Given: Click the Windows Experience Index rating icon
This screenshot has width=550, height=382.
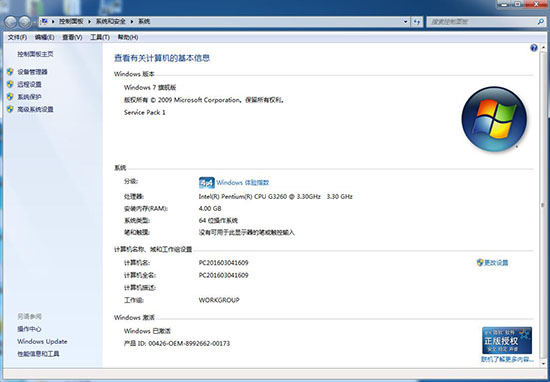Looking at the screenshot, I should coord(207,183).
